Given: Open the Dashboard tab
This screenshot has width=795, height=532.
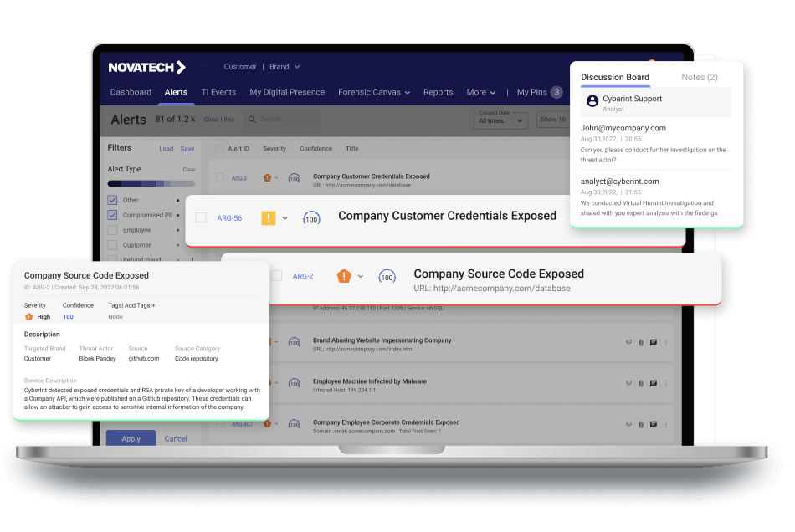Looking at the screenshot, I should pyautogui.click(x=131, y=92).
